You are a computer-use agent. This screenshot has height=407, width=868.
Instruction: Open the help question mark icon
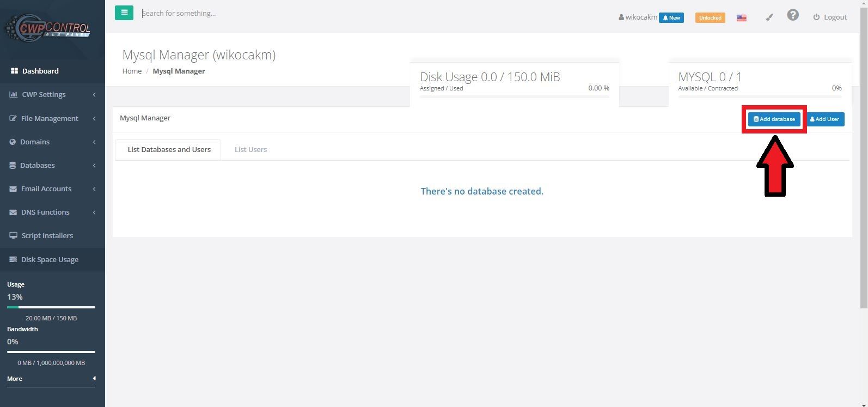[793, 15]
